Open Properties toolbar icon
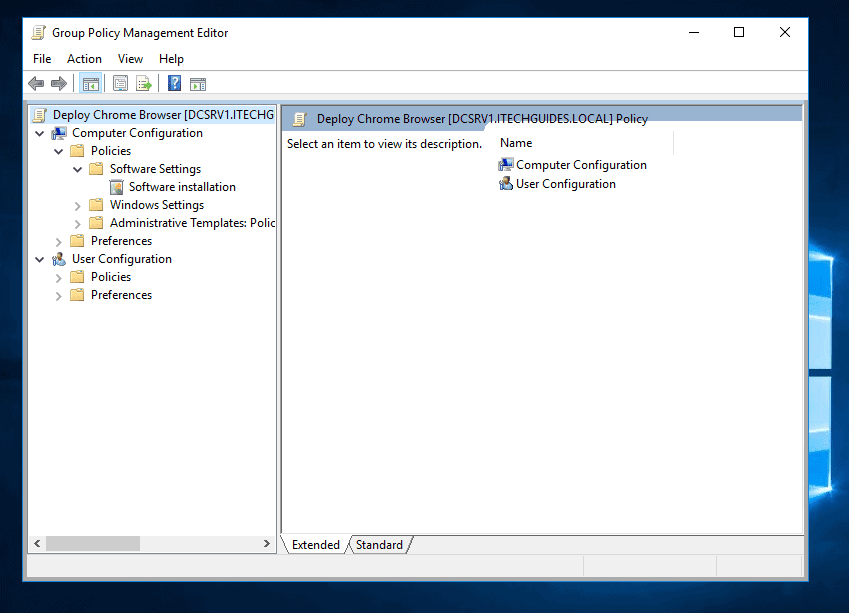Screen dimensions: 849x613 120,84
